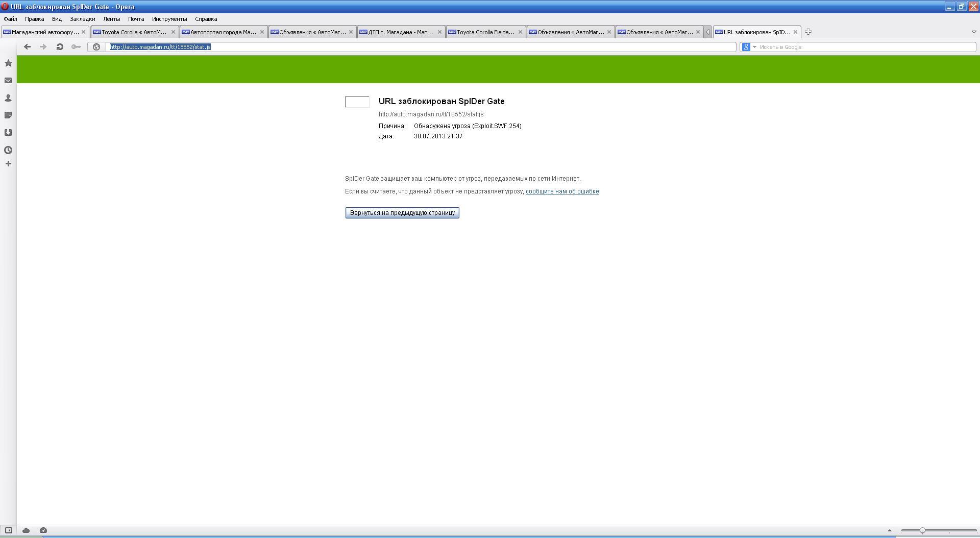Switch to the ДТП г. Магадана tab
The image size is (980, 538).
point(401,32)
